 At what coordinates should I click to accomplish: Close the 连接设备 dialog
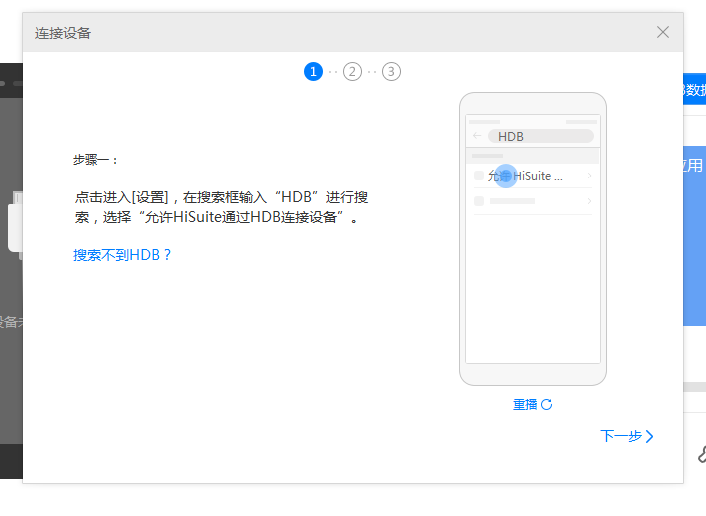click(662, 32)
